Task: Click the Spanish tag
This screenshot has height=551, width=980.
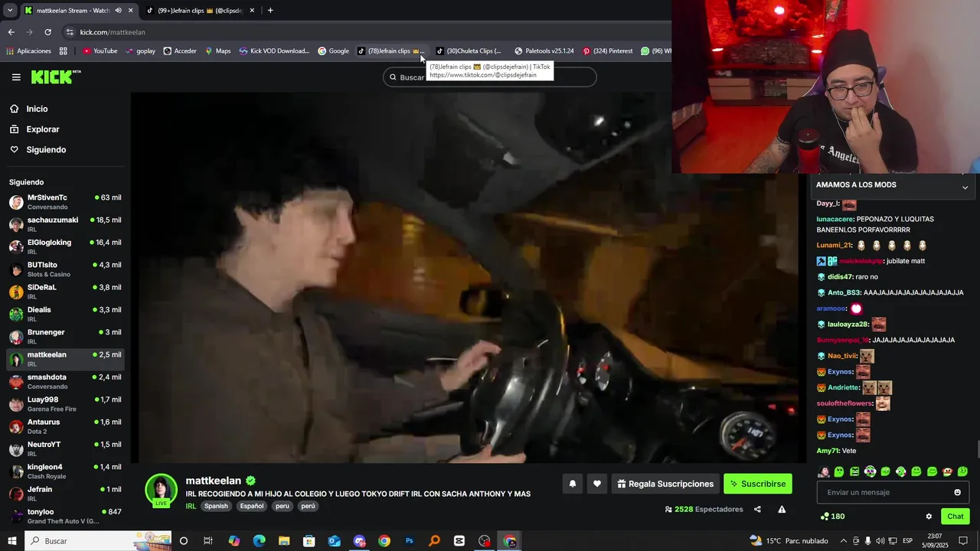Action: (216, 506)
